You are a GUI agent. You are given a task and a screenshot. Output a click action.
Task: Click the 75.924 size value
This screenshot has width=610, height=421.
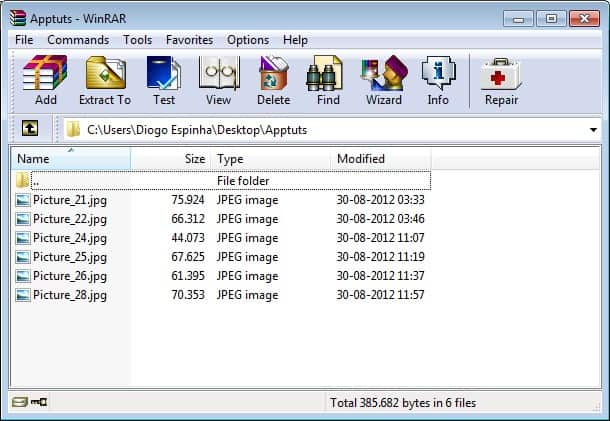(x=188, y=200)
